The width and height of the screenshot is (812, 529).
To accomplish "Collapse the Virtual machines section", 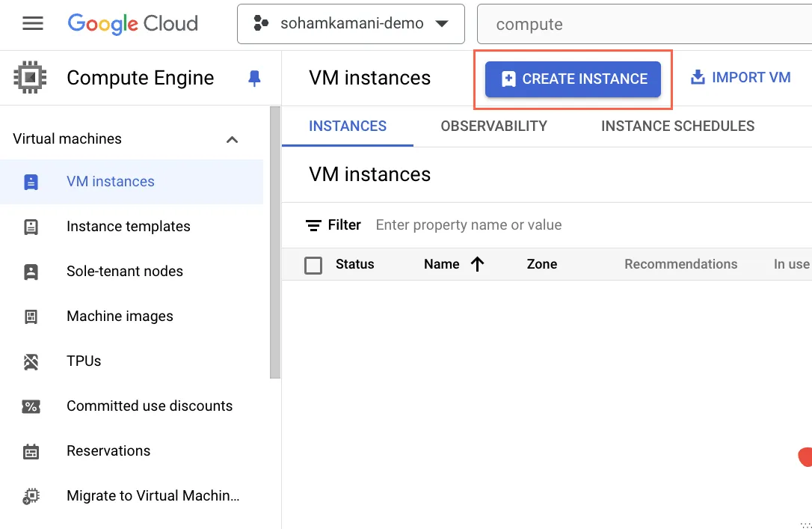I will [x=232, y=139].
